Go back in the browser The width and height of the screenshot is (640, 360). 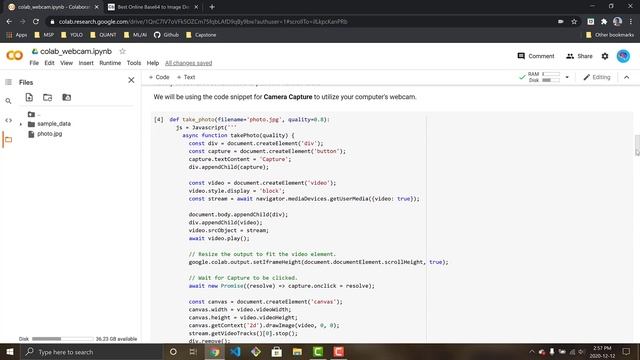tap(9, 22)
